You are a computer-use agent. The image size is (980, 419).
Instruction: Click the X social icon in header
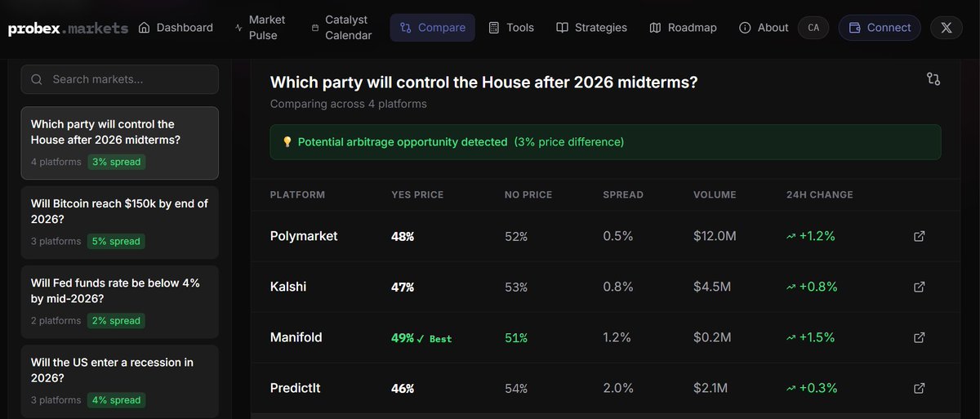pyautogui.click(x=947, y=28)
